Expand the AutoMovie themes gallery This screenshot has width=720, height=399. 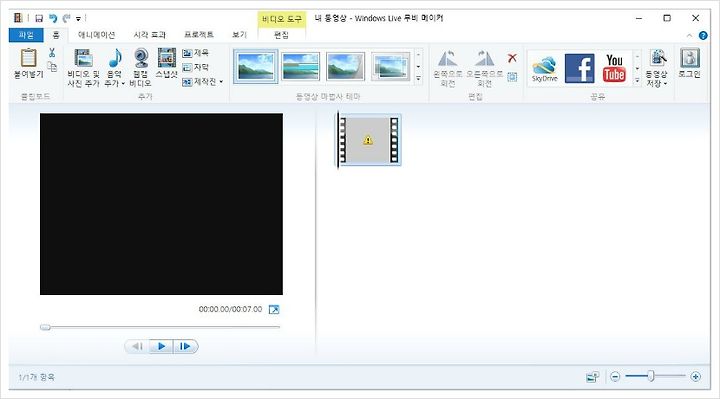coord(418,79)
